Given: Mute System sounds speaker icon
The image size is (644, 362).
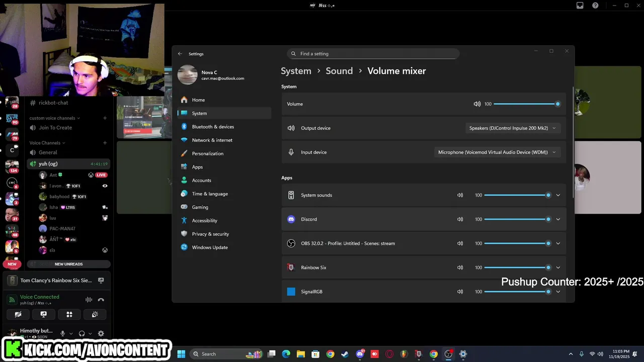Looking at the screenshot, I should pos(460,195).
